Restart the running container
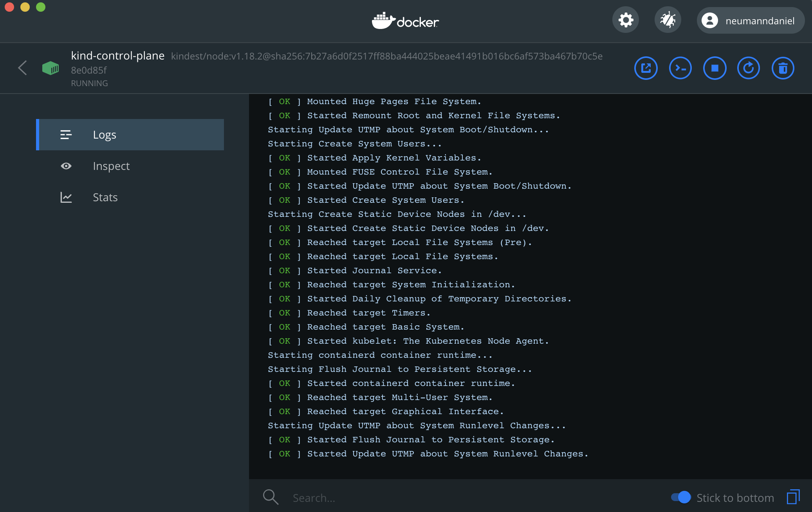812x512 pixels. [x=749, y=69]
